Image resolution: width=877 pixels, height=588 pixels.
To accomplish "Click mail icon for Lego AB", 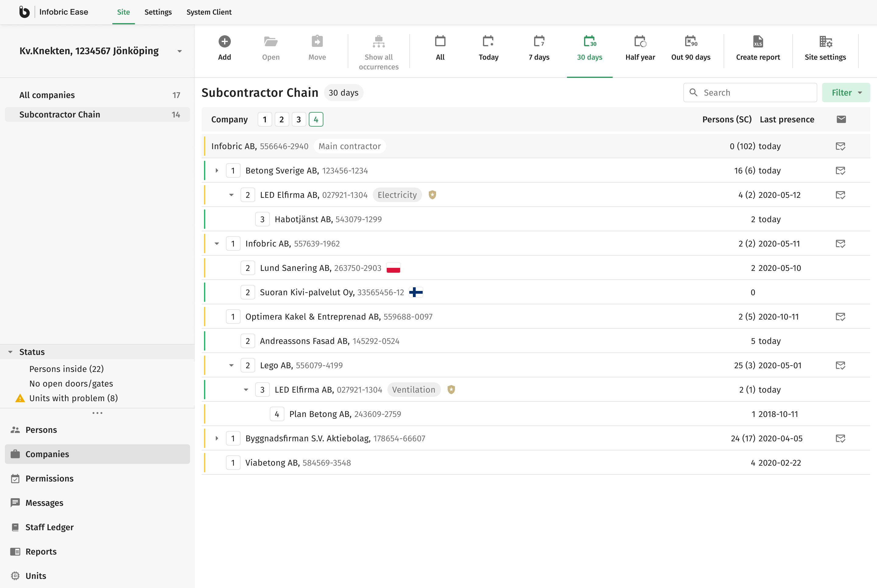I will coord(840,366).
